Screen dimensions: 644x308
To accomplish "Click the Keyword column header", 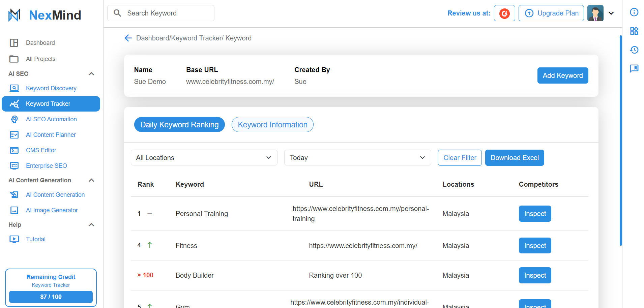I will [190, 184].
